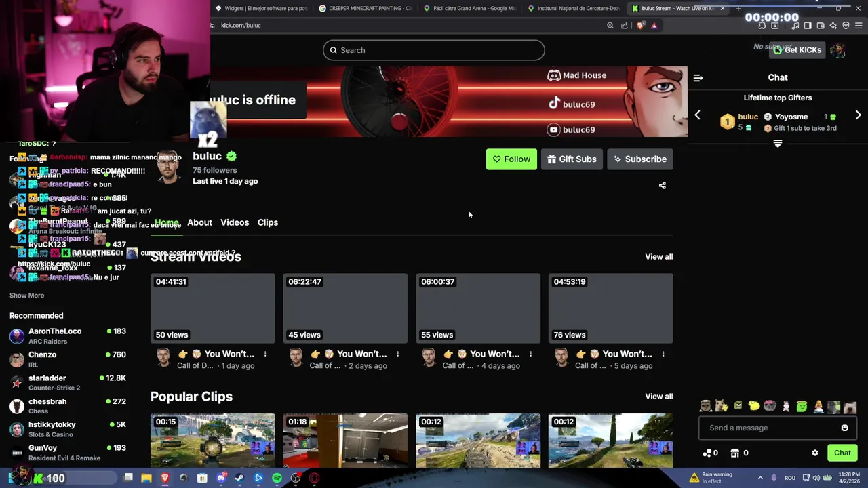Open ROU keyboard language switcher
This screenshot has height=488, width=868.
(790, 478)
